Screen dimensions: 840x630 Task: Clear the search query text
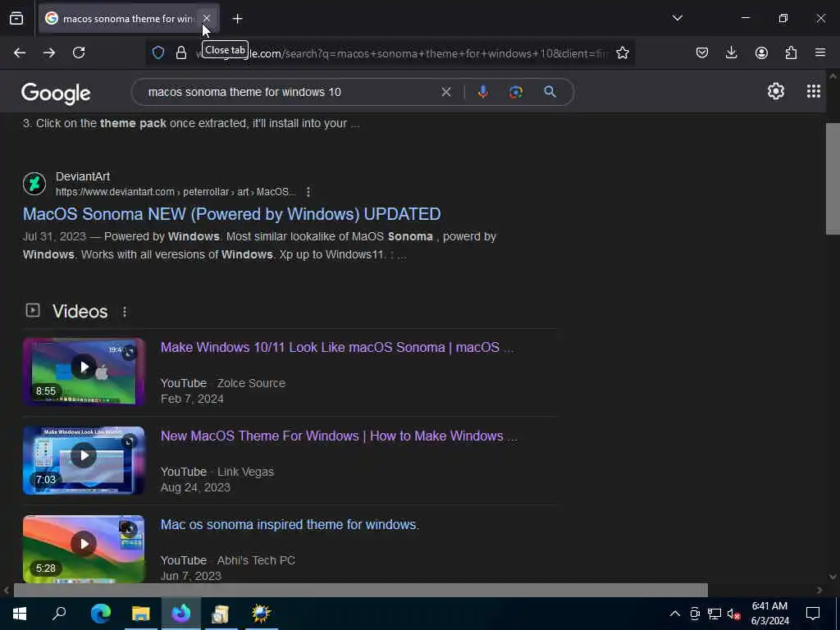[x=445, y=92]
